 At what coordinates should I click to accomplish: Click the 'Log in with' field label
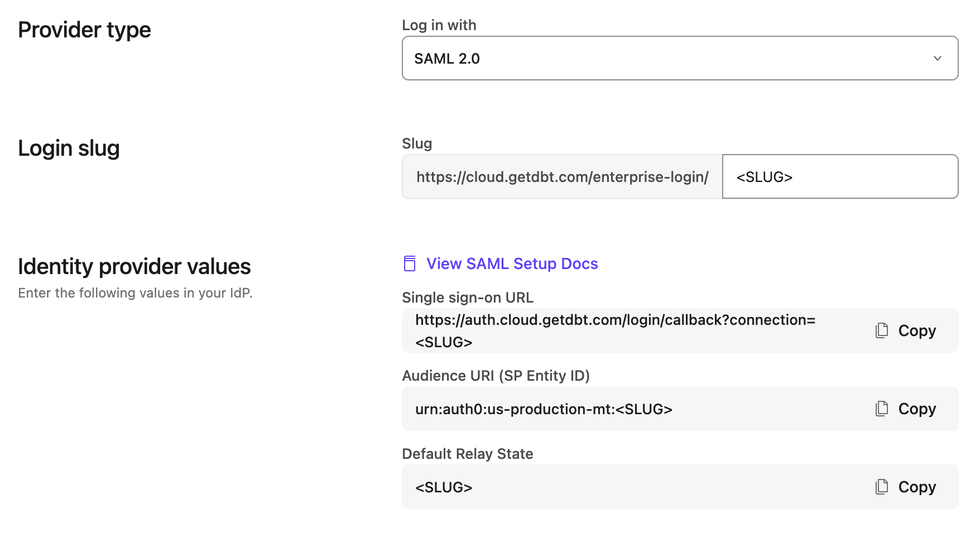(439, 25)
